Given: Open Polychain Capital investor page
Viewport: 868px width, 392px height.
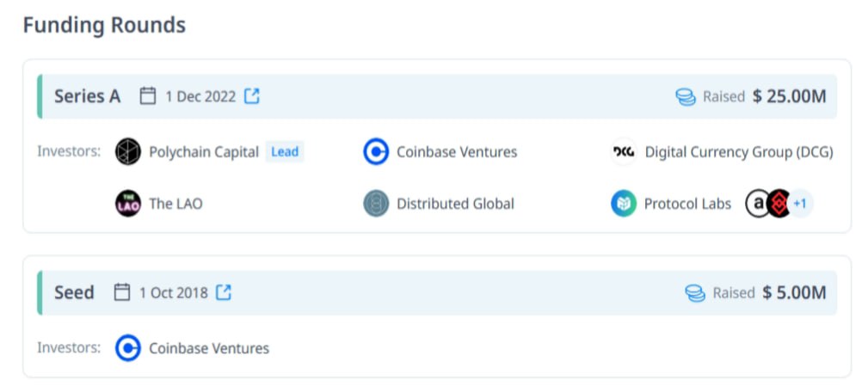Looking at the screenshot, I should point(204,152).
